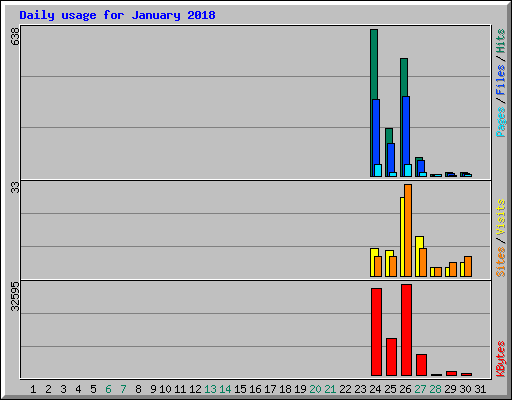Click day 24 on the x-axis
This screenshot has height=400, width=512.
[375, 389]
